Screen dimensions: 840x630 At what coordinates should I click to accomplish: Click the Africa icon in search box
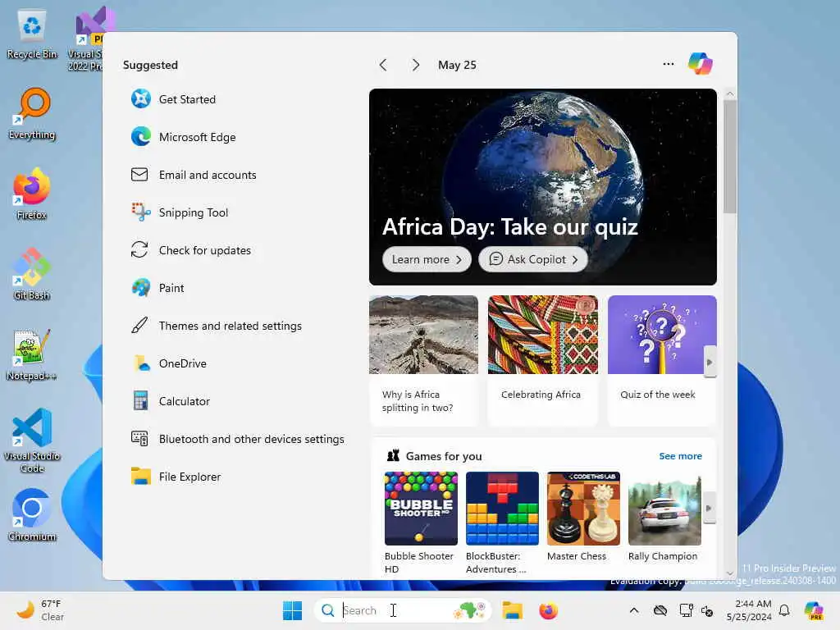tap(470, 610)
